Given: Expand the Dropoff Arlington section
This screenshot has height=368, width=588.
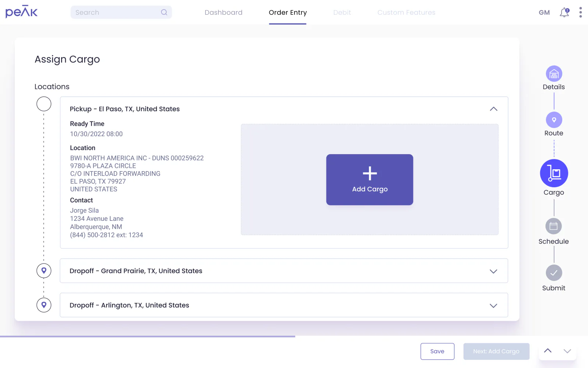Looking at the screenshot, I should pyautogui.click(x=494, y=305).
